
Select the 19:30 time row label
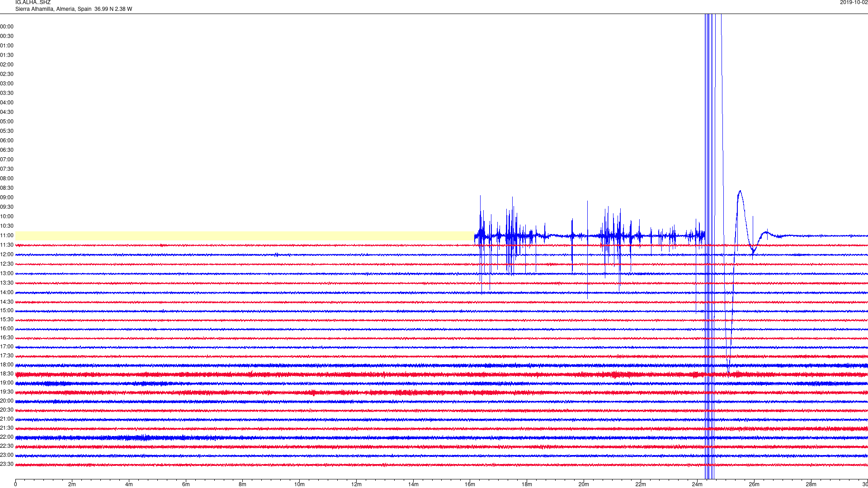(x=7, y=392)
